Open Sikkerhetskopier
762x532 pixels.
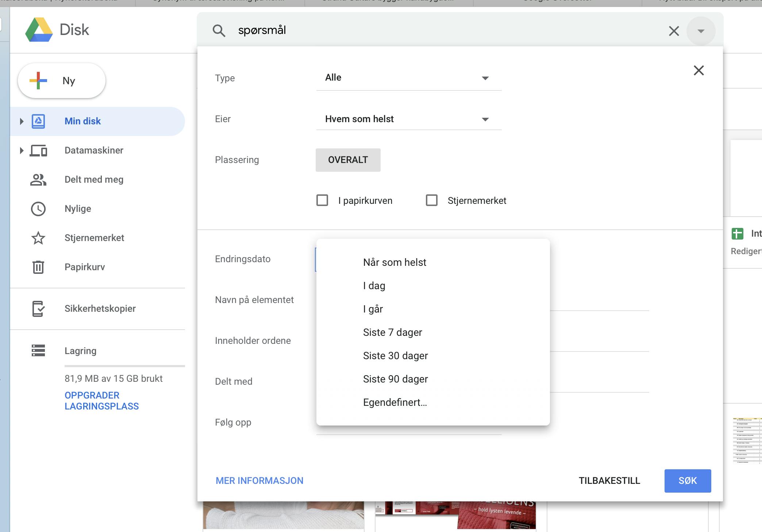point(100,308)
